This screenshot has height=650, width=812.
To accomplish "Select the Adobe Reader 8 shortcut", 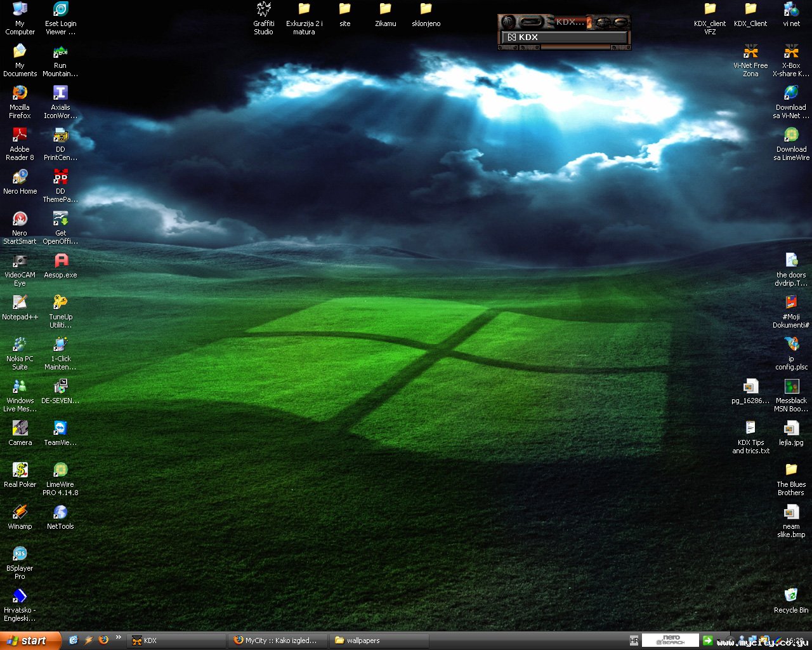I will coord(20,143).
